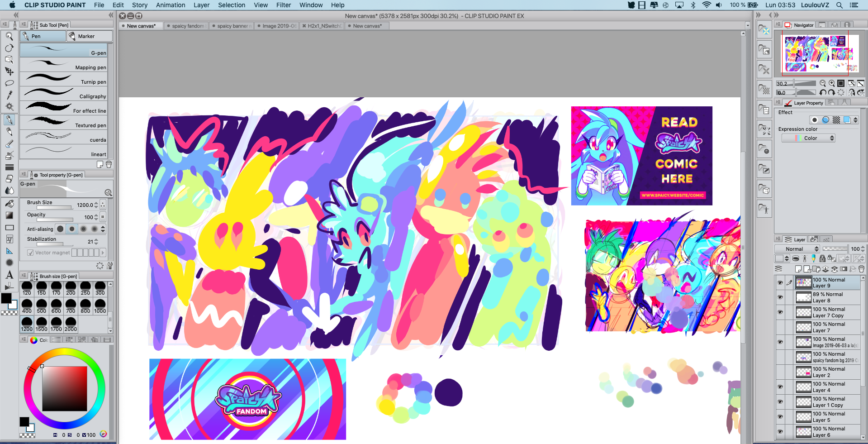Pick the Fill bucket tool

pyautogui.click(x=9, y=204)
